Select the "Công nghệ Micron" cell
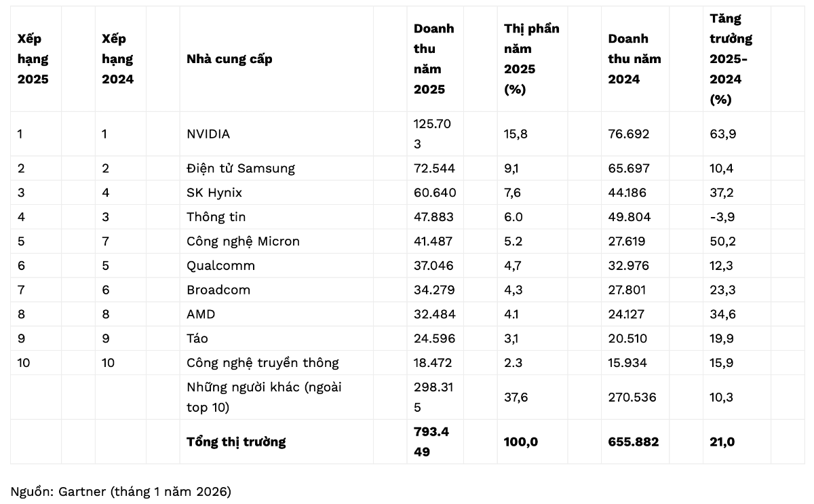The image size is (814, 504). (x=243, y=241)
